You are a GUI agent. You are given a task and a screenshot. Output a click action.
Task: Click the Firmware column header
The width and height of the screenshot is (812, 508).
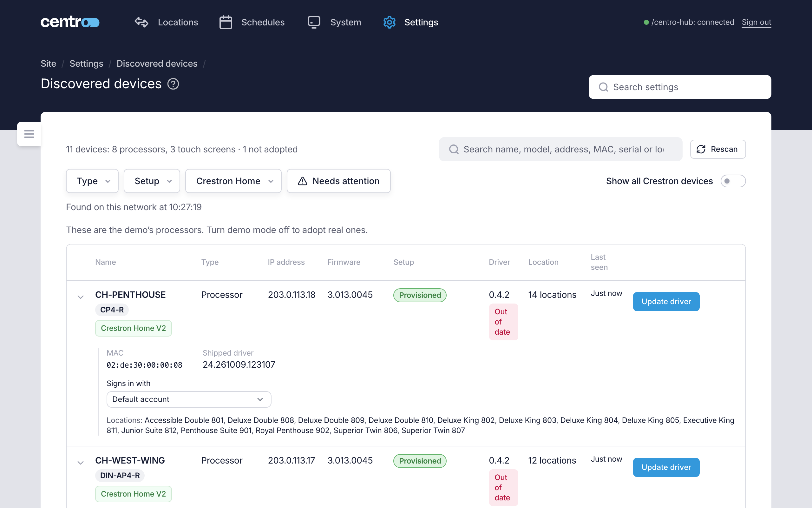click(x=344, y=262)
